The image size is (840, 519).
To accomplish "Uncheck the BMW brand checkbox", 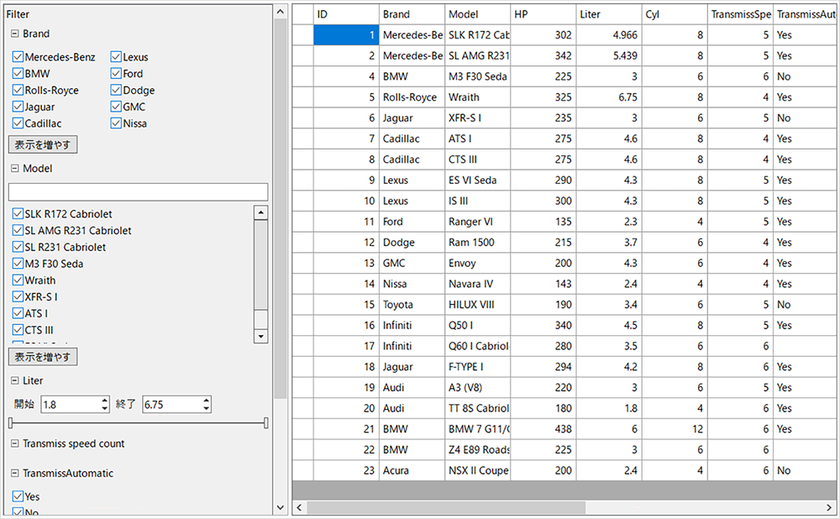I will click(18, 73).
